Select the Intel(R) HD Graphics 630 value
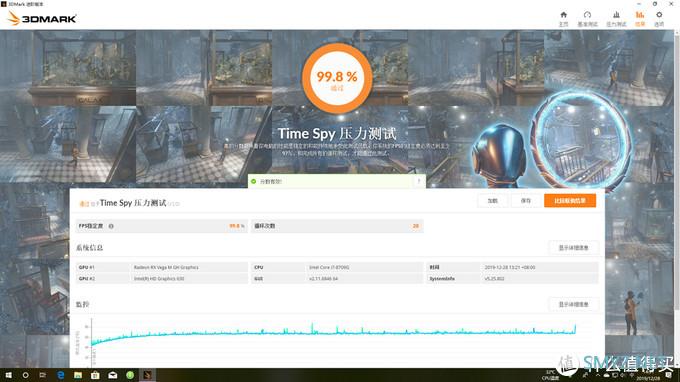The height and width of the screenshot is (382, 680). [159, 279]
